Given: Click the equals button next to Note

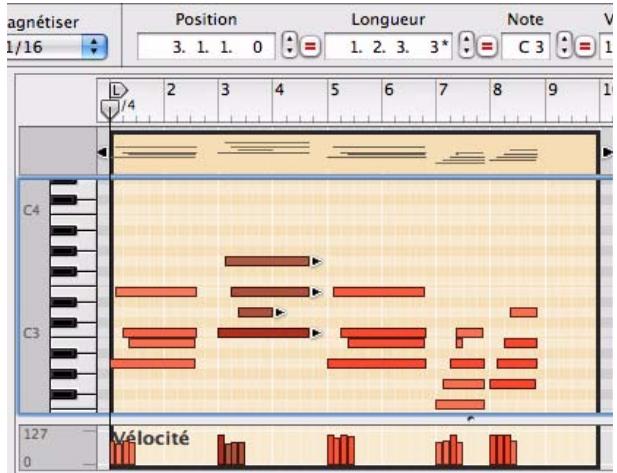Looking at the screenshot, I should click(x=585, y=46).
